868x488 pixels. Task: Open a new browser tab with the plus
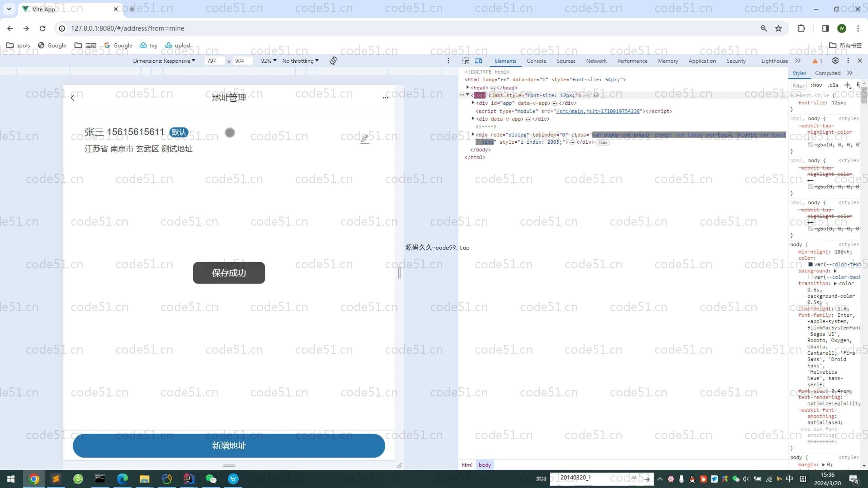pyautogui.click(x=132, y=9)
